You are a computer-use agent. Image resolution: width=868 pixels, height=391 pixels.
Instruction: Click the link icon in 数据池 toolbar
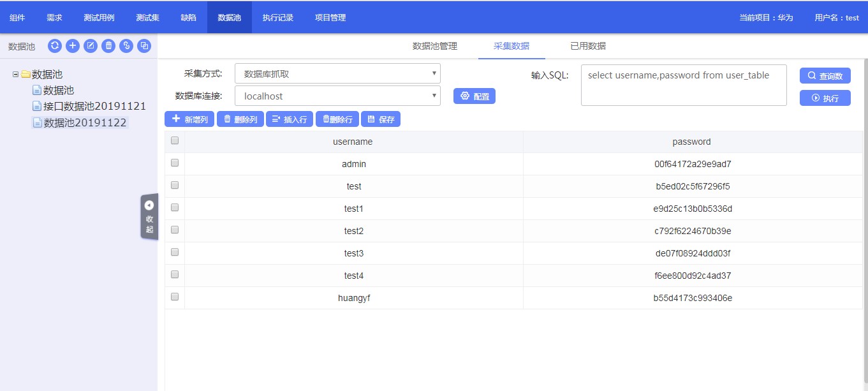point(127,46)
